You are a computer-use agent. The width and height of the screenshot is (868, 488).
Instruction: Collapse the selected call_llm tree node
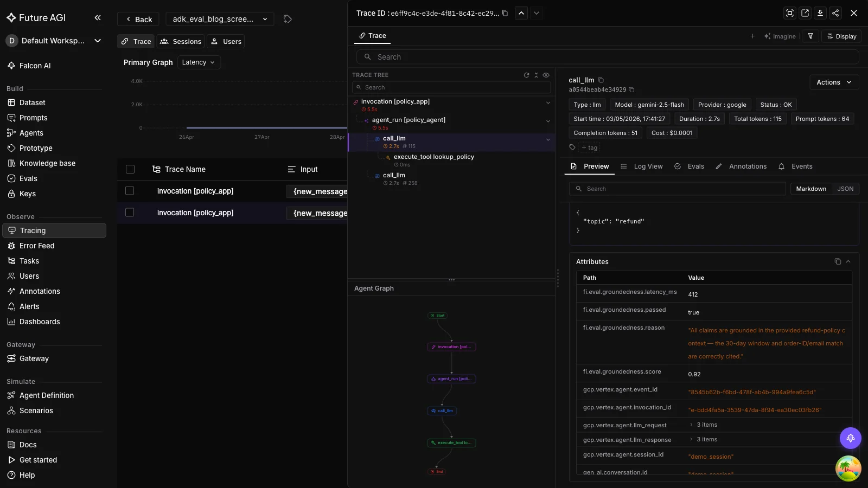pyautogui.click(x=548, y=139)
